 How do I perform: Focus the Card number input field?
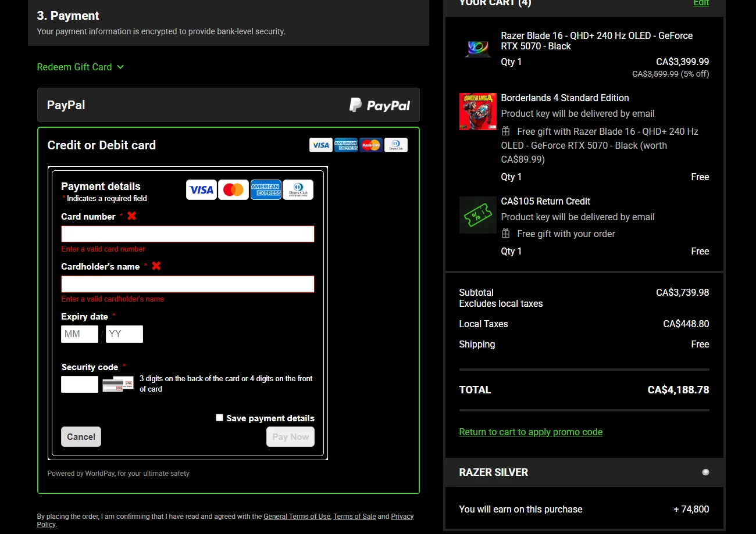tap(188, 234)
